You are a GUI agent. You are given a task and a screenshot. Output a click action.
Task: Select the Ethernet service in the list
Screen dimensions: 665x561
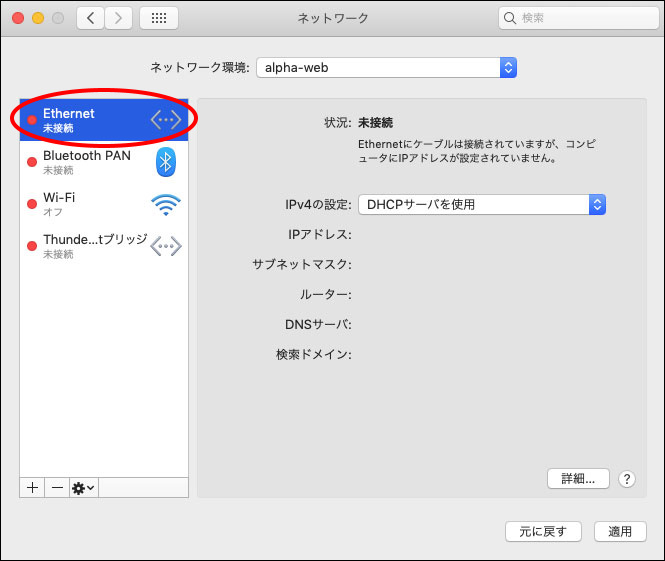point(104,120)
